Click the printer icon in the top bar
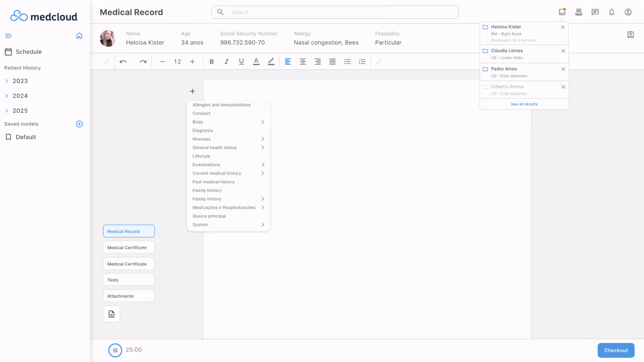This screenshot has height=362, width=644. coord(578,12)
